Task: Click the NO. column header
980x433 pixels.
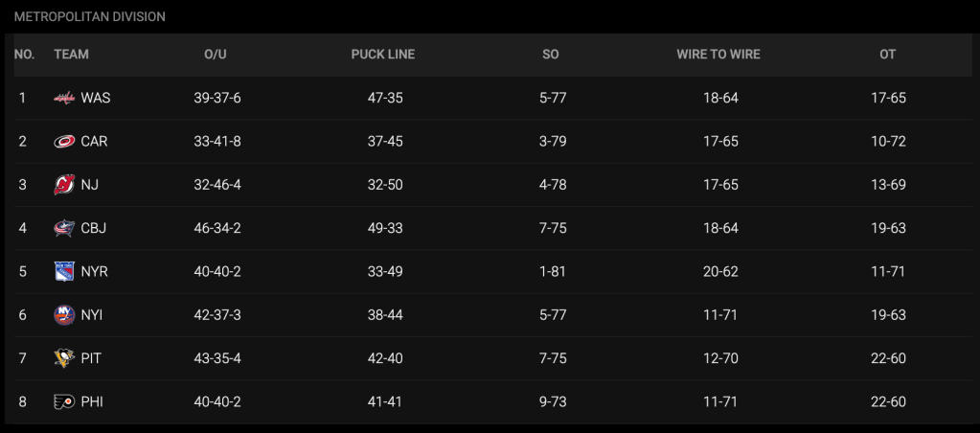Action: (x=24, y=55)
